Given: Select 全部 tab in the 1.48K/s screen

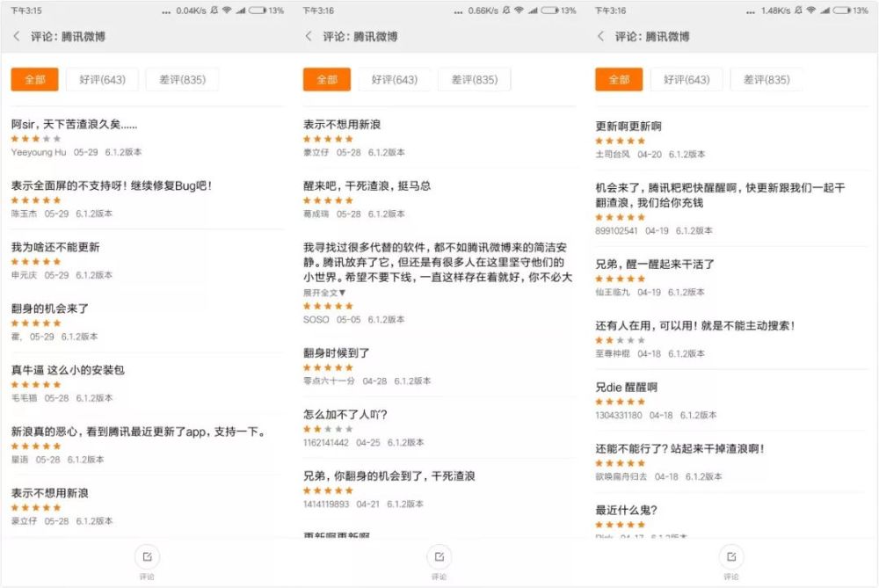Looking at the screenshot, I should [x=619, y=79].
